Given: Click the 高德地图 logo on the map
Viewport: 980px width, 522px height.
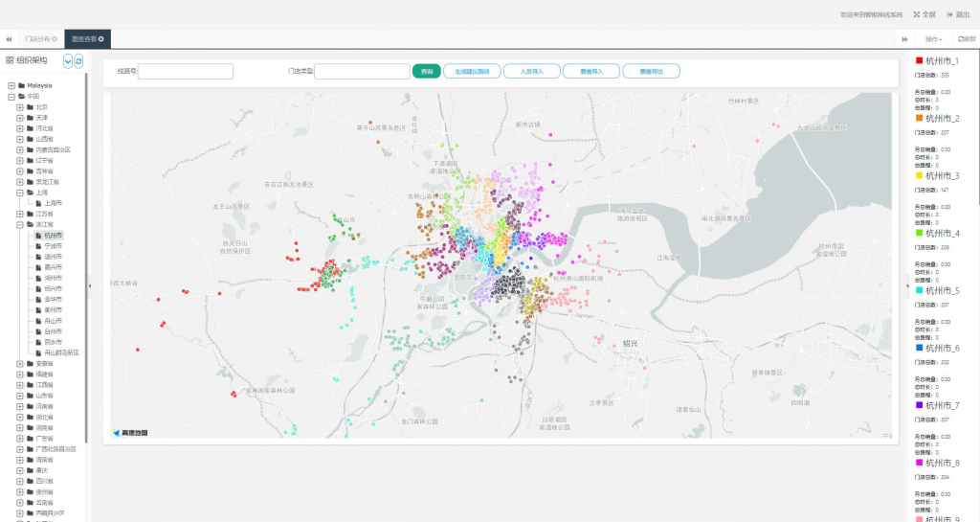Looking at the screenshot, I should tap(130, 433).
